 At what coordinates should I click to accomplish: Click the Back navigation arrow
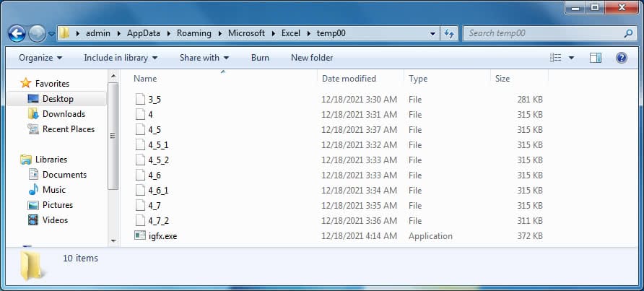[x=17, y=33]
